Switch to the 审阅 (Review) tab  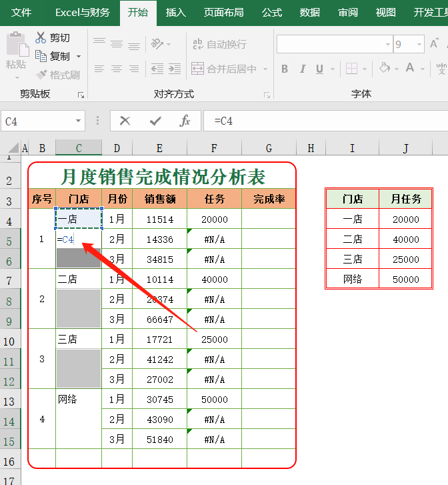348,13
